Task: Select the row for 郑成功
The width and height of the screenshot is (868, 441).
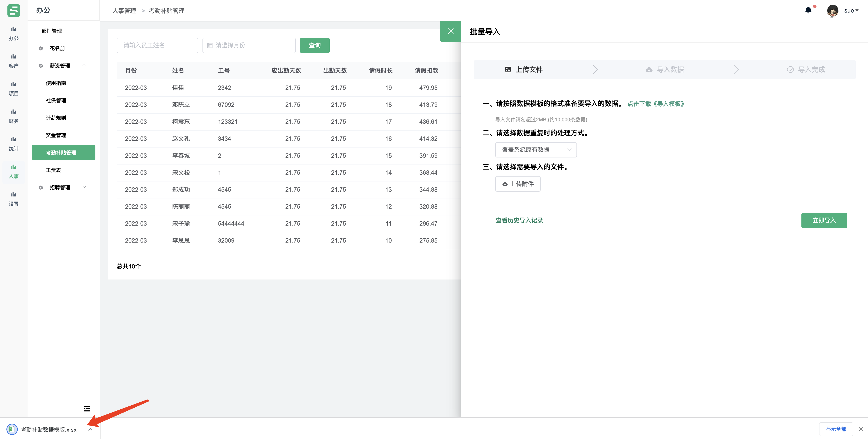Action: point(289,190)
